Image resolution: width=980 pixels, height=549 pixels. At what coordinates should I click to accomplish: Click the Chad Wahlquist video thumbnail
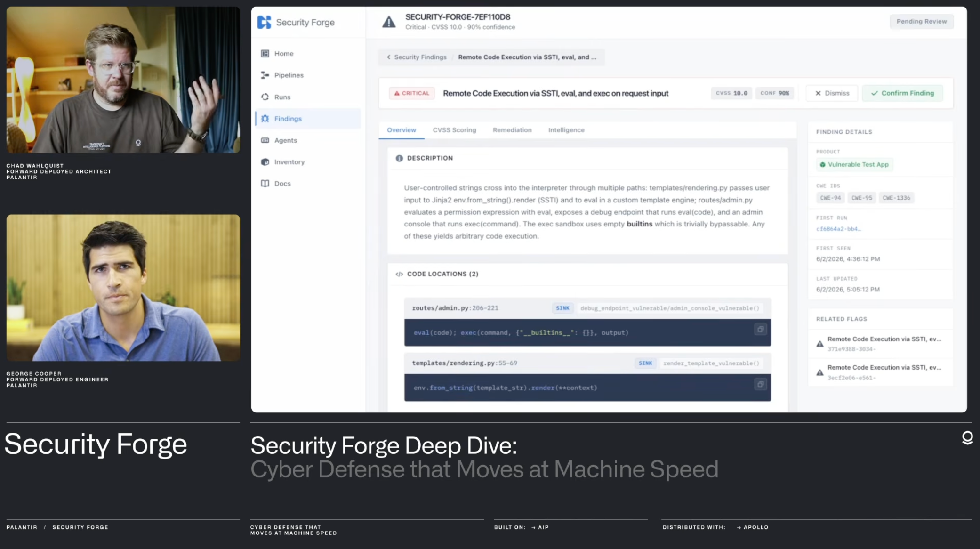click(x=123, y=80)
